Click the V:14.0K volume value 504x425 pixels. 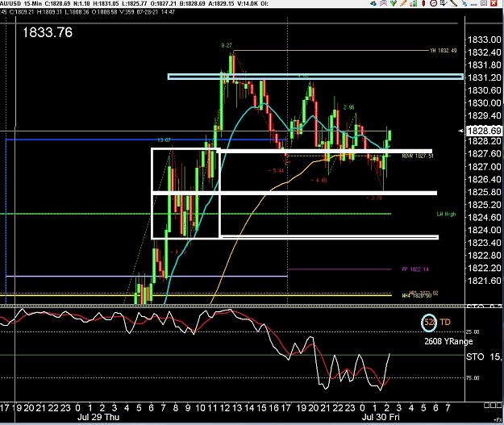pyautogui.click(x=249, y=3)
